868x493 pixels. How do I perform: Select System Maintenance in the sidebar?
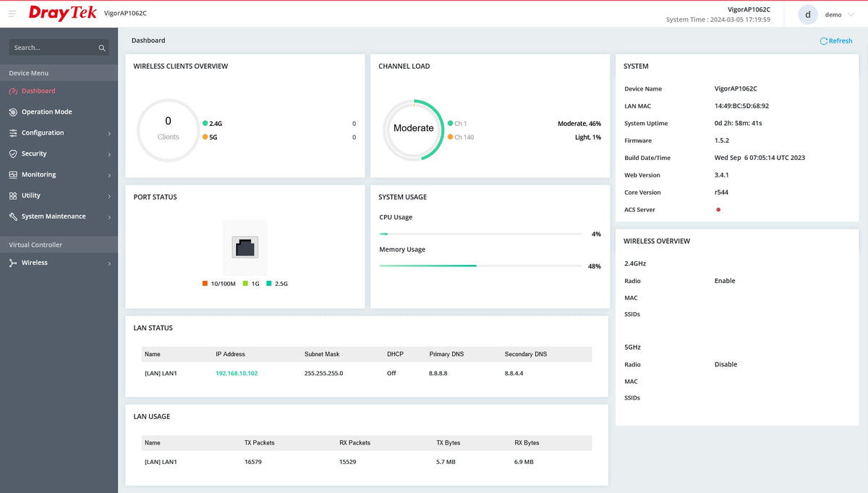pyautogui.click(x=54, y=216)
